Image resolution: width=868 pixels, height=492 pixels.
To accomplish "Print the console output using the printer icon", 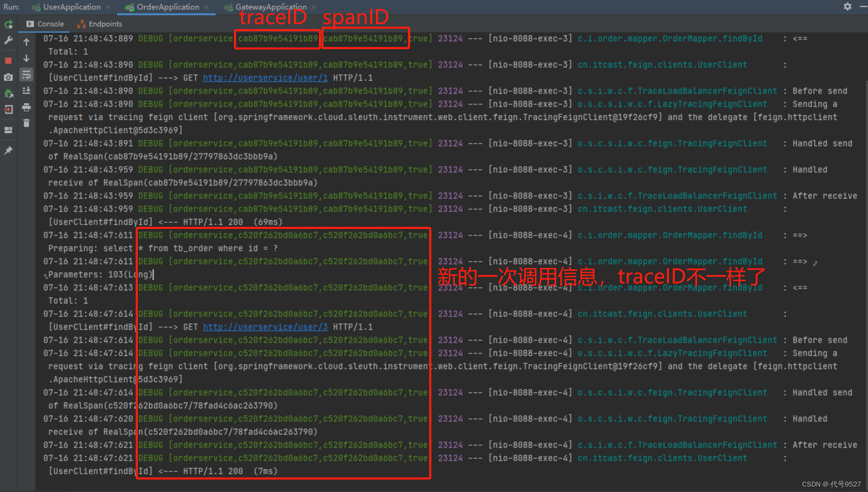I will coord(26,107).
